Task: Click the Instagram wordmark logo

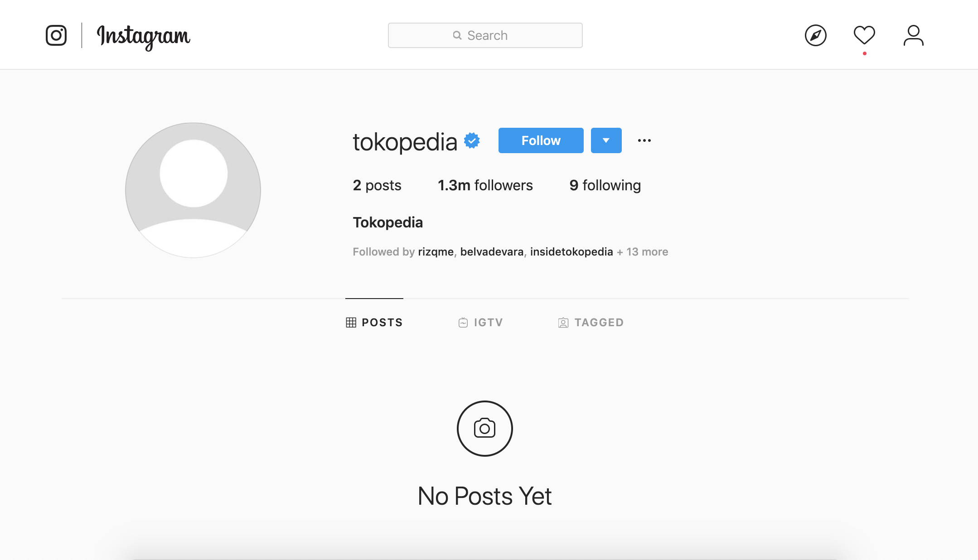Action: click(x=143, y=36)
